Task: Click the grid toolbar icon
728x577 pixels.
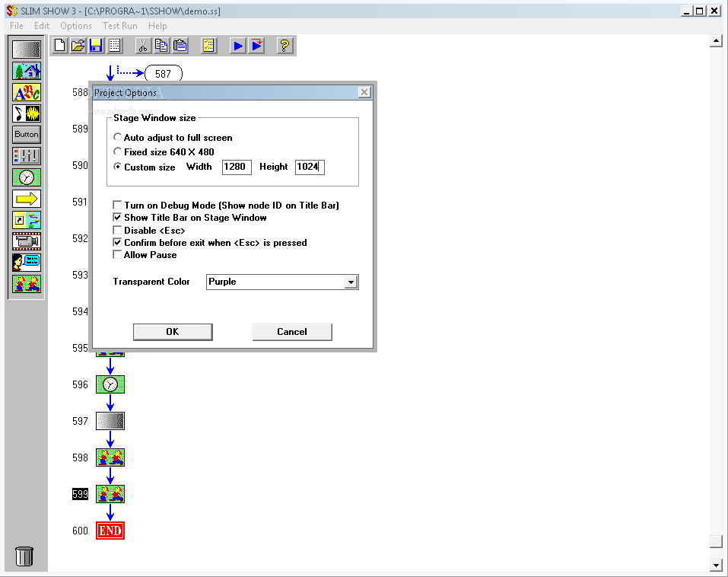Action: (114, 46)
